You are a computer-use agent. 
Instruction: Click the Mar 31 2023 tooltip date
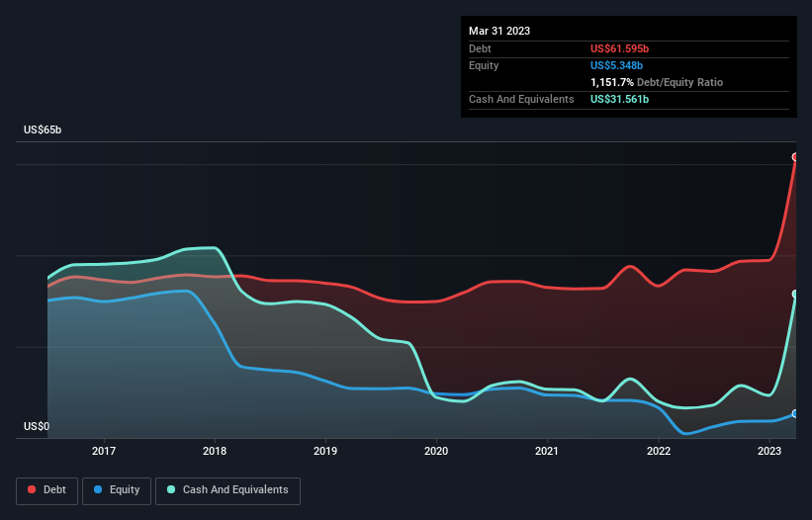click(x=499, y=31)
